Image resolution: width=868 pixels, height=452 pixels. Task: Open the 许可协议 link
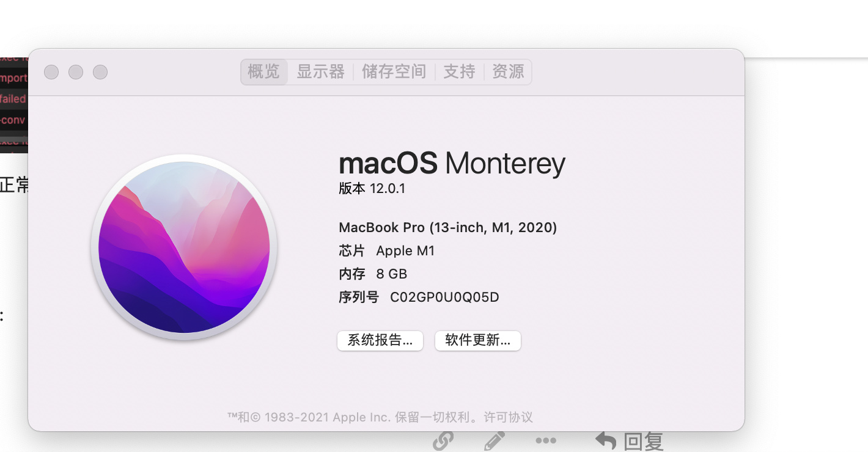[509, 417]
